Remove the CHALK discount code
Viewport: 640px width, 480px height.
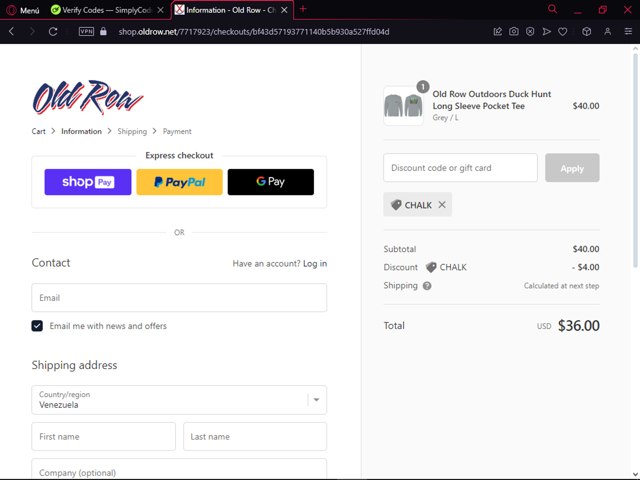pos(442,204)
